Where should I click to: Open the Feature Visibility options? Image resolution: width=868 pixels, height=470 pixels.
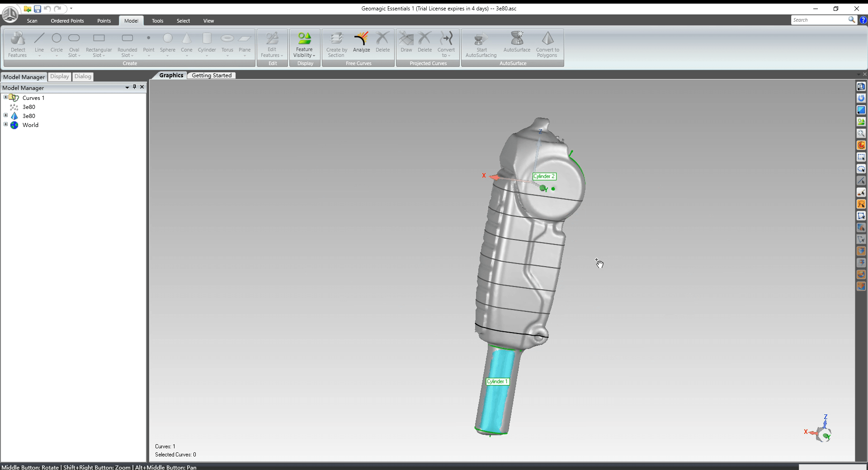(x=304, y=44)
